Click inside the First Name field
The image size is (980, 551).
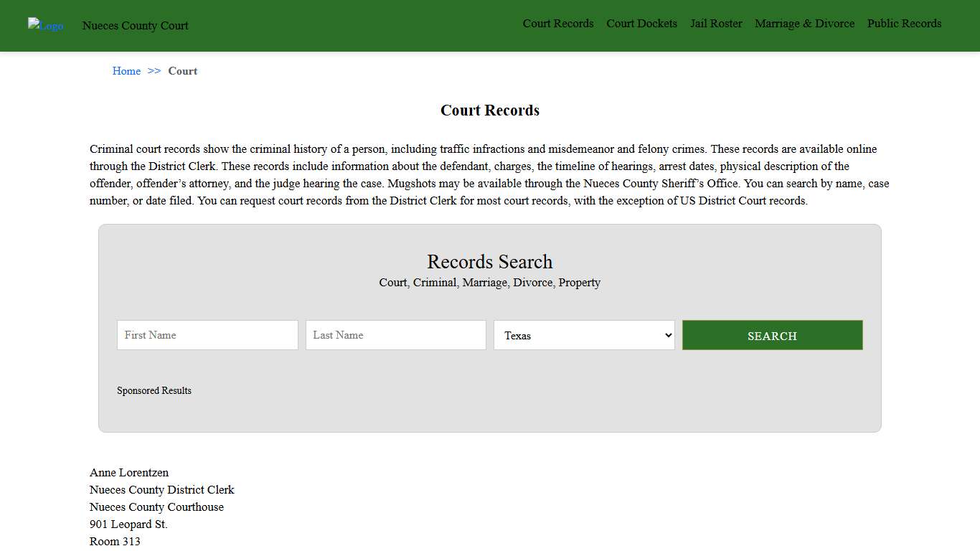(207, 335)
